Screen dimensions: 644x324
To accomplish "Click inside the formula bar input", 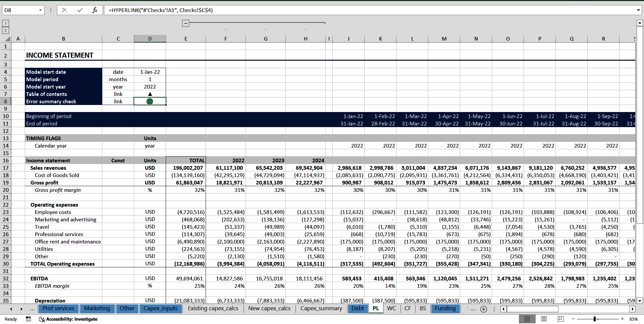I will pyautogui.click(x=369, y=10).
